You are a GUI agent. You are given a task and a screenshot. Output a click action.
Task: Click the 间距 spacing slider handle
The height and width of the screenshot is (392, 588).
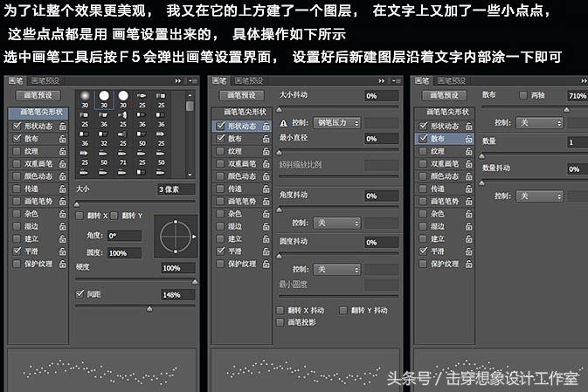[x=149, y=309]
